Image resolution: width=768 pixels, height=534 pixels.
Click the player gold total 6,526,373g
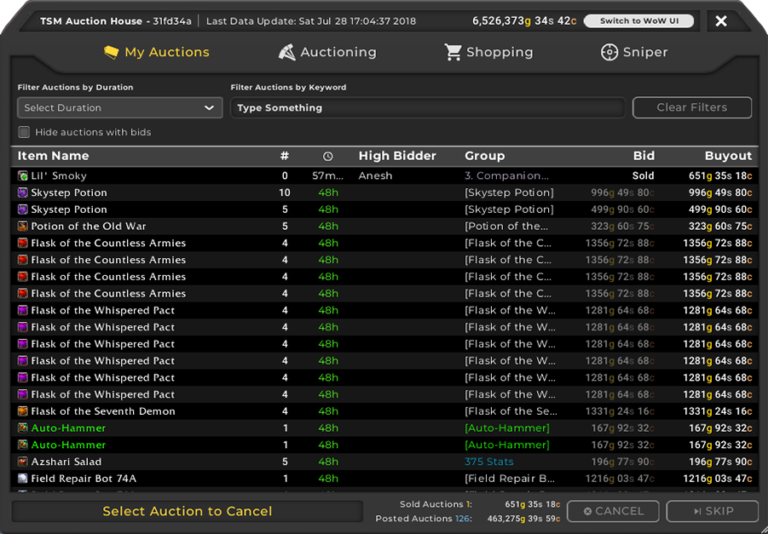524,21
